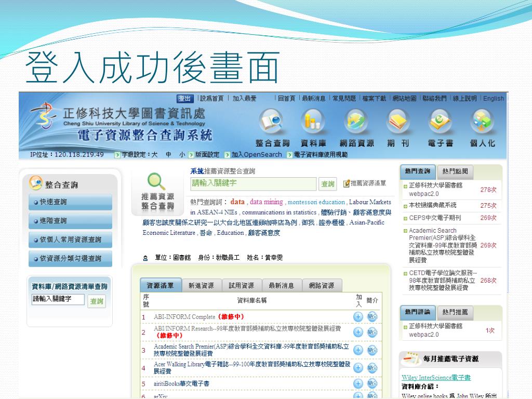Image resolution: width=532 pixels, height=399 pixels.
Task: Click hot keyword 'data mining'
Action: pyautogui.click(x=267, y=202)
